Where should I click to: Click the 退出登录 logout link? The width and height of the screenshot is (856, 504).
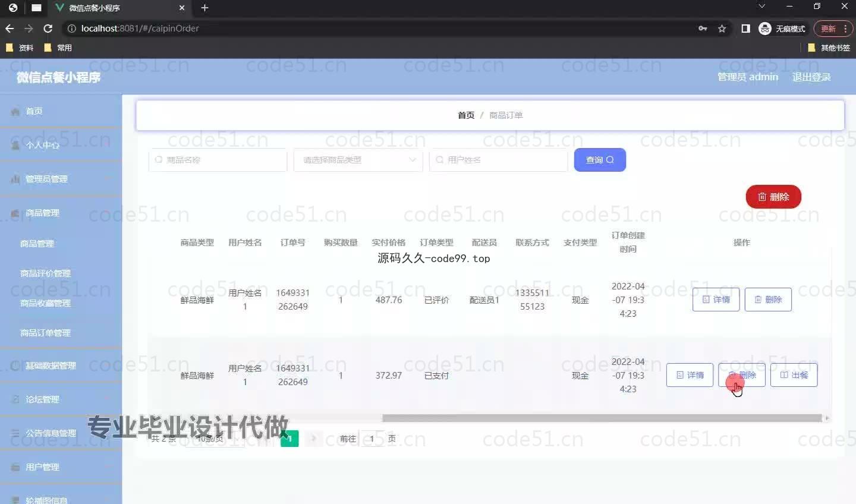coord(811,77)
